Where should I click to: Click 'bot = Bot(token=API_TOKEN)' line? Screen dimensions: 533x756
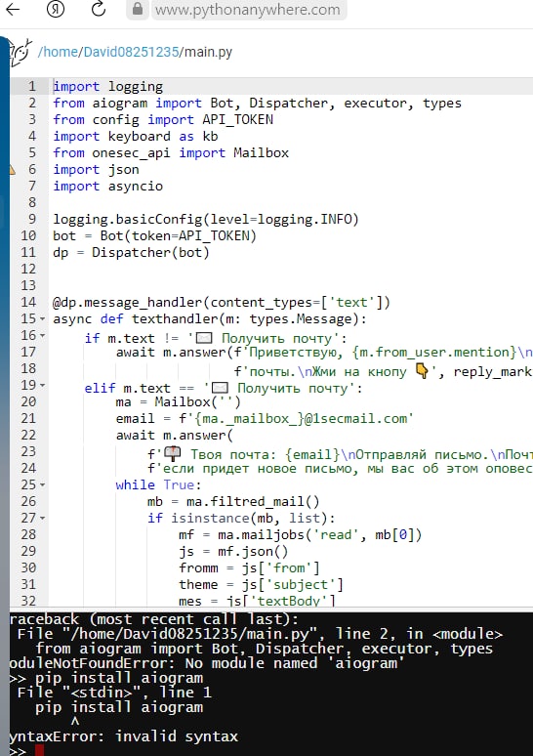[154, 235]
